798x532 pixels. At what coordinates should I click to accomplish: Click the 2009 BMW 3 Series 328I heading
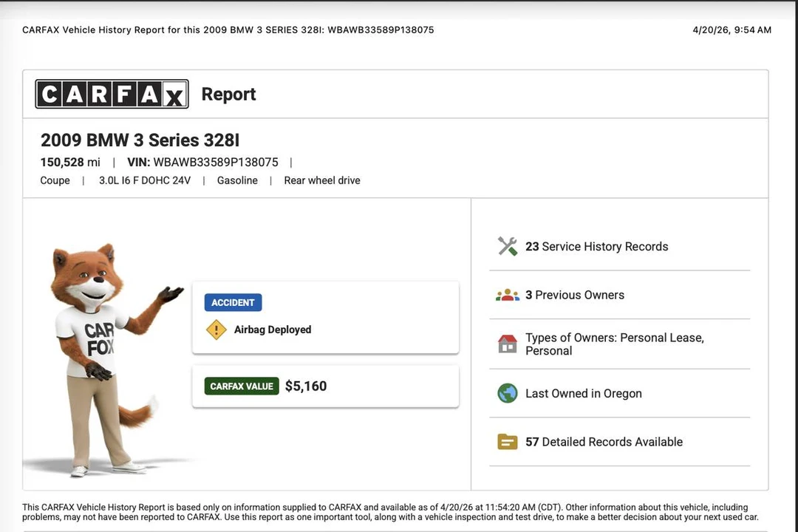(140, 140)
